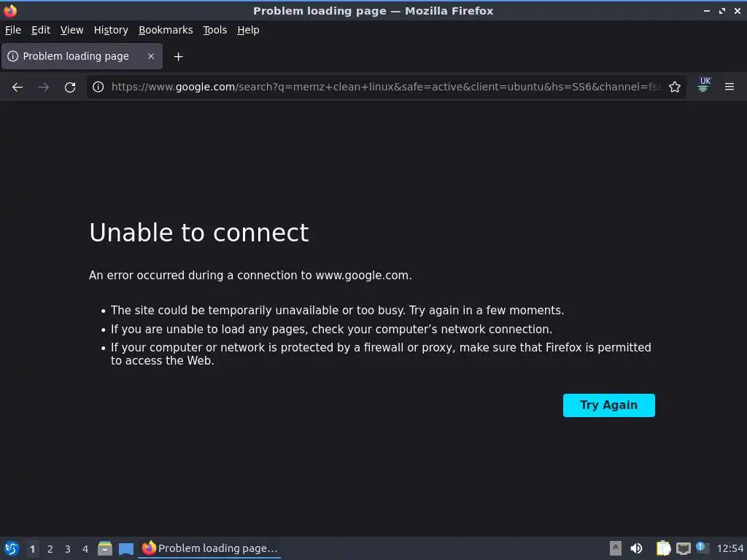
Task: Click the show desktop taskbar icon
Action: 125,549
